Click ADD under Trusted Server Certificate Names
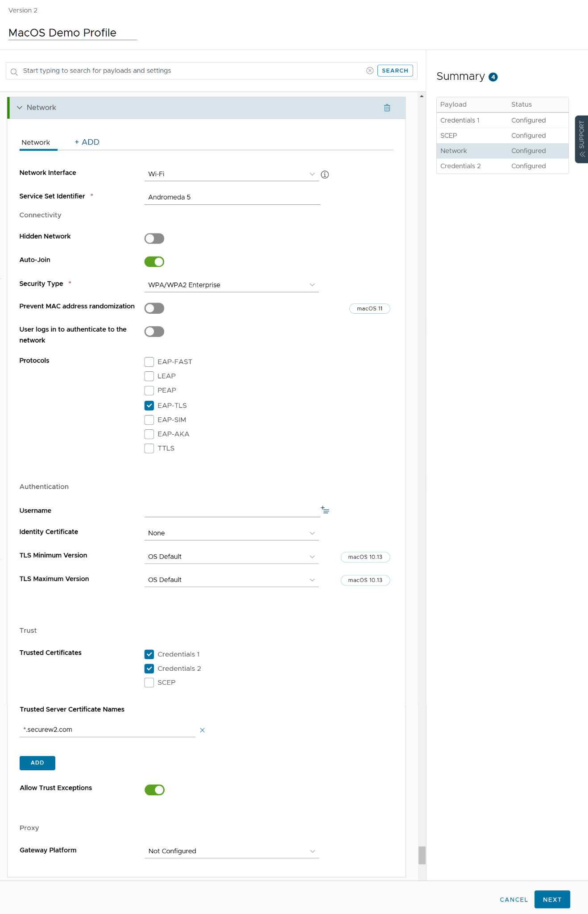Image resolution: width=588 pixels, height=914 pixels. pos(37,763)
